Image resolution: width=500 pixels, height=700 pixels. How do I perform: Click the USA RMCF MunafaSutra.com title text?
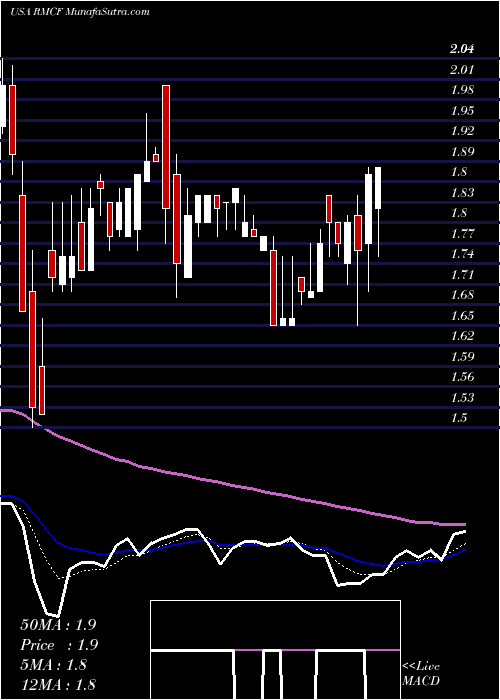click(80, 12)
